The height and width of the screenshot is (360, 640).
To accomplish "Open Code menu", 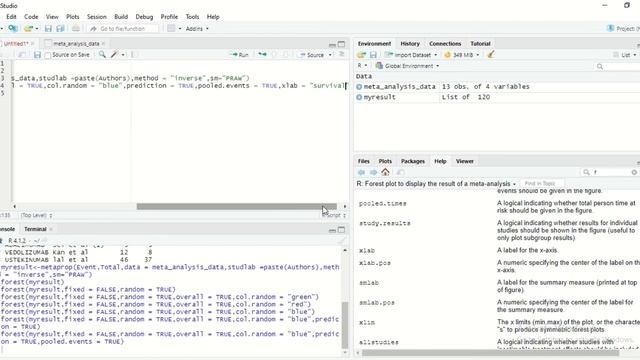I will (x=31, y=17).
